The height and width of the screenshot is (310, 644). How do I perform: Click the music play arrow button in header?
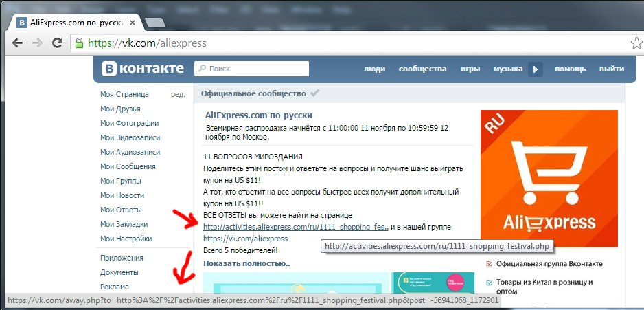point(536,69)
